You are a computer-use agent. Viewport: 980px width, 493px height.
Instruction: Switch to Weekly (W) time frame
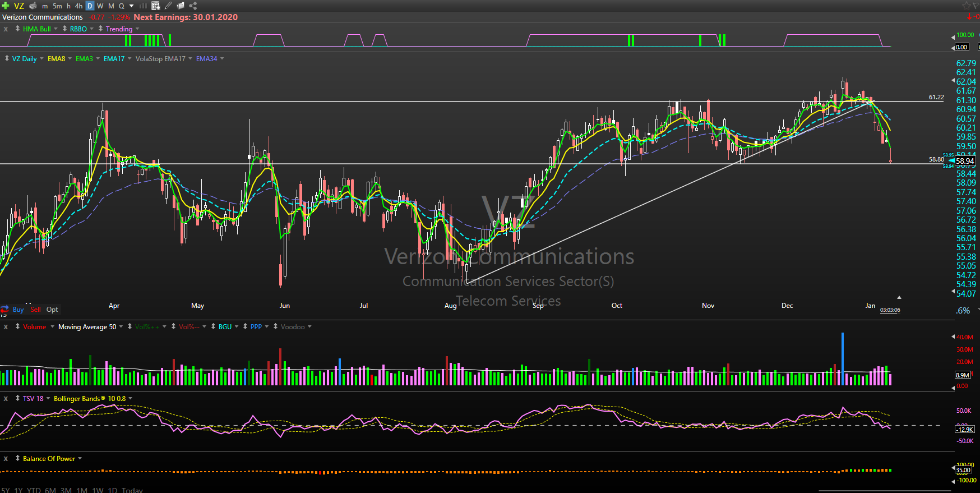coord(100,6)
